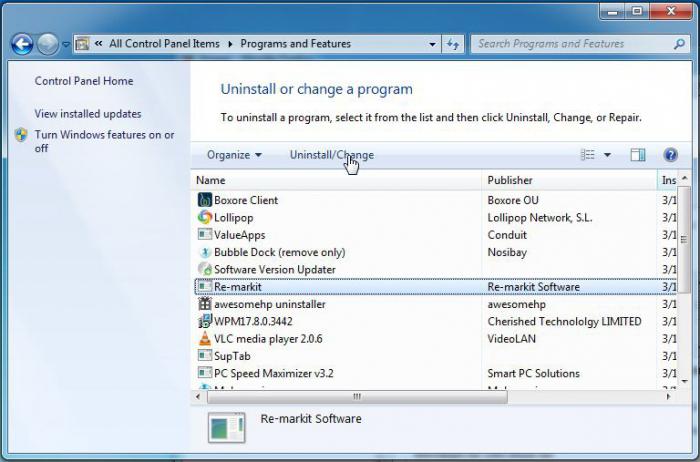Open the View installed updates link
The image size is (700, 462).
(x=88, y=114)
